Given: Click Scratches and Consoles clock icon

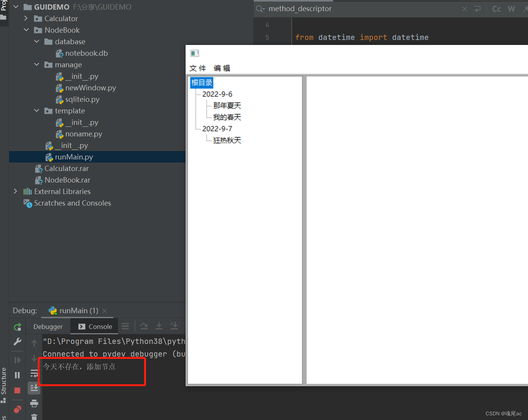Looking at the screenshot, I should (x=28, y=203).
